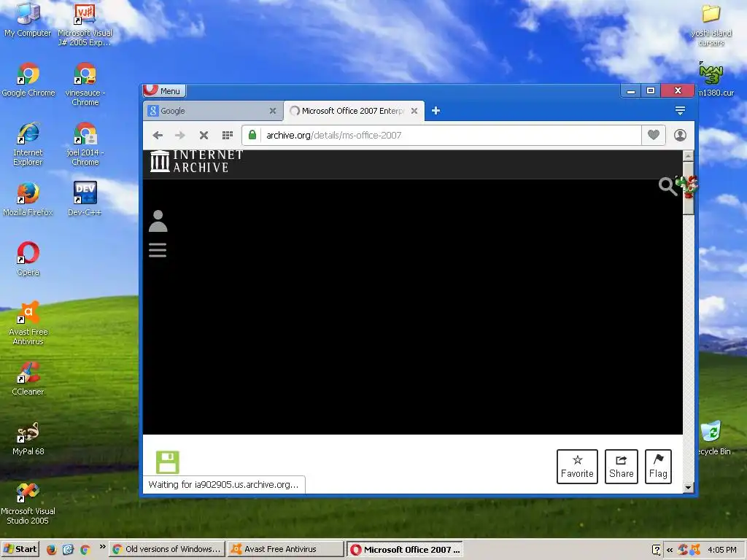
Task: Flag this archive item
Action: [x=658, y=467]
